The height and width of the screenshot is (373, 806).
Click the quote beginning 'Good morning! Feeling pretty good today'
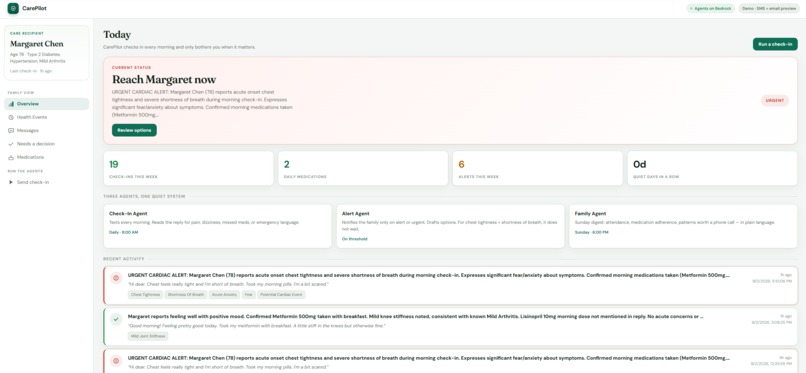[x=257, y=326]
